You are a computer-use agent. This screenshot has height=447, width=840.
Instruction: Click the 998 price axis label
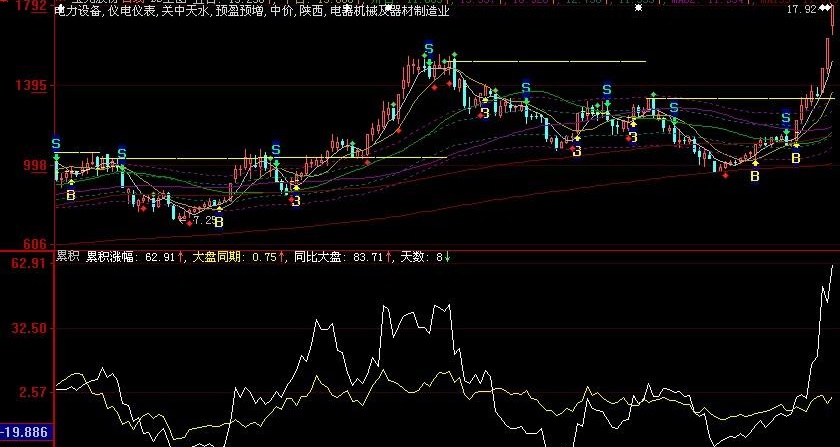coord(35,165)
